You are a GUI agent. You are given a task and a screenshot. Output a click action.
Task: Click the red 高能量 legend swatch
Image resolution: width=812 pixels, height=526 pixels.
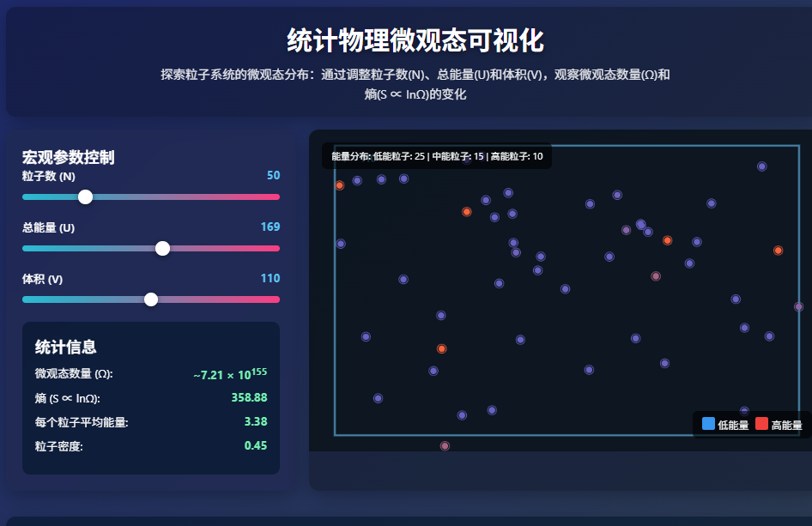click(761, 424)
